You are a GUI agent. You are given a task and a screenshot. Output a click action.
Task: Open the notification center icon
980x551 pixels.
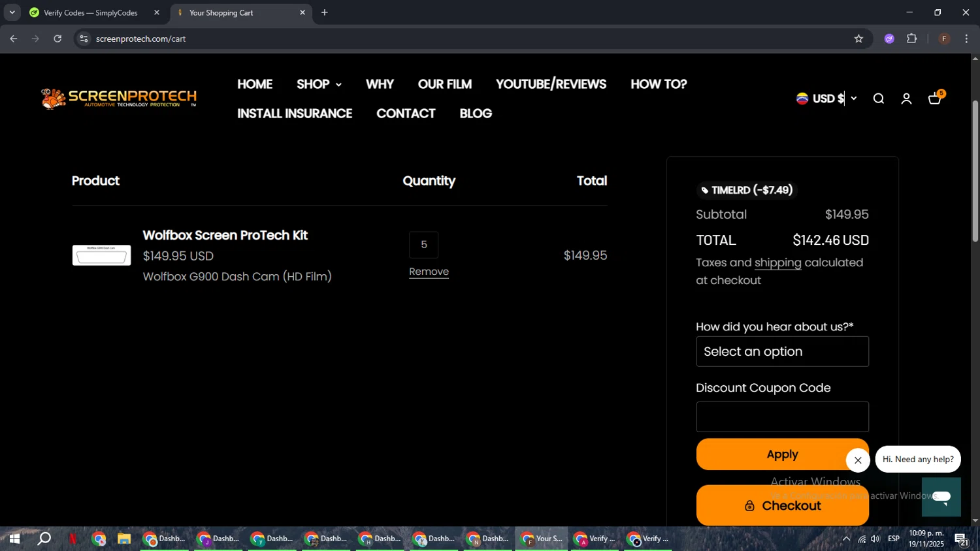tap(962, 539)
